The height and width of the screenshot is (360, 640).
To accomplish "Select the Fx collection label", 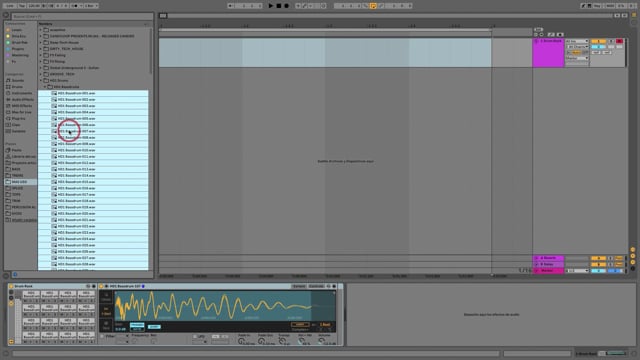I will coord(13,62).
